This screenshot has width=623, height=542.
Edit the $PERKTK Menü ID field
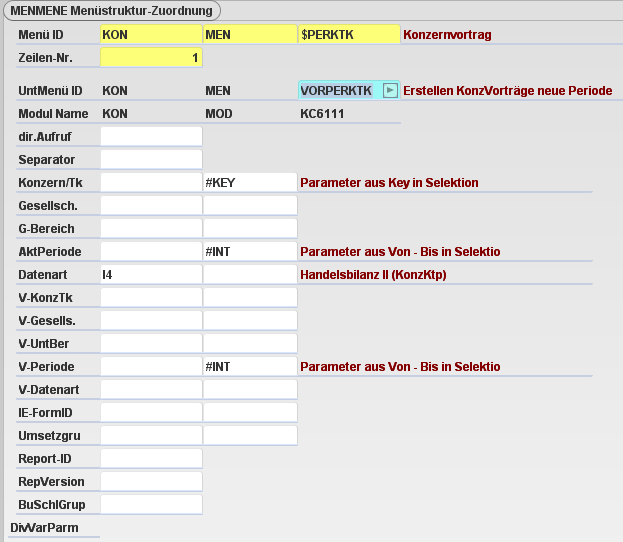point(349,35)
